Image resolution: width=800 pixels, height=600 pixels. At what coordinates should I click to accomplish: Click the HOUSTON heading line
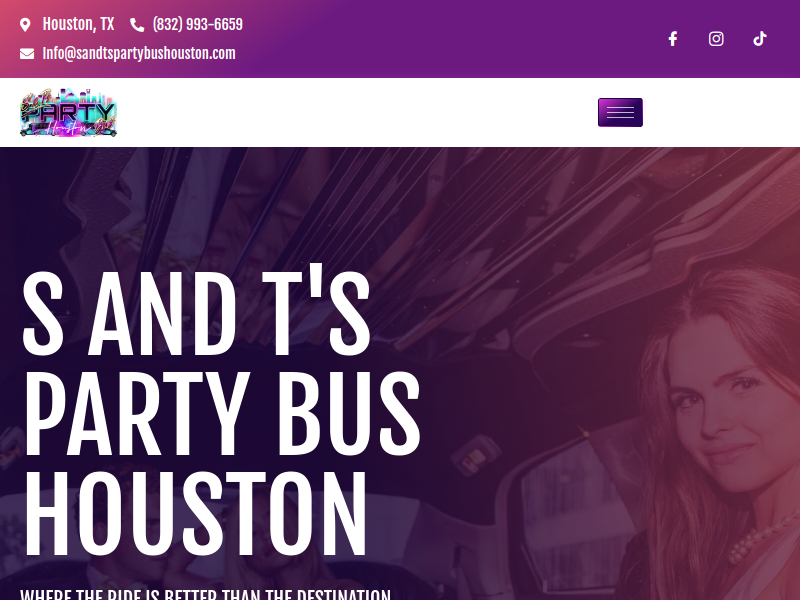pos(195,513)
